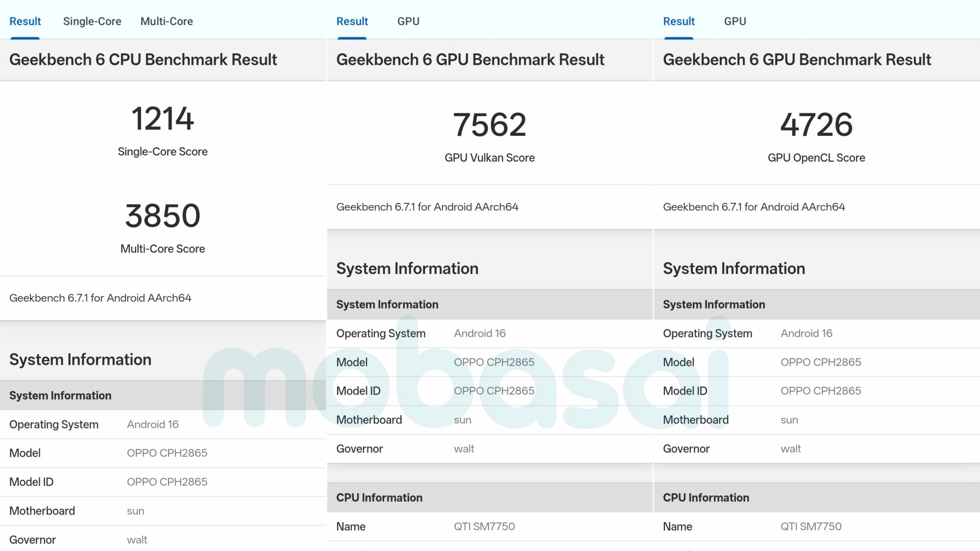The image size is (980, 551).
Task: Click Geekbench 6.7.1 version text in CPU panel
Action: pos(100,298)
